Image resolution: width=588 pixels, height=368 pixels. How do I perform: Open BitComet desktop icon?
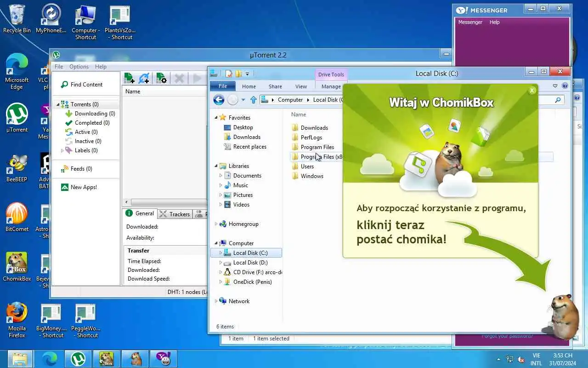(17, 217)
